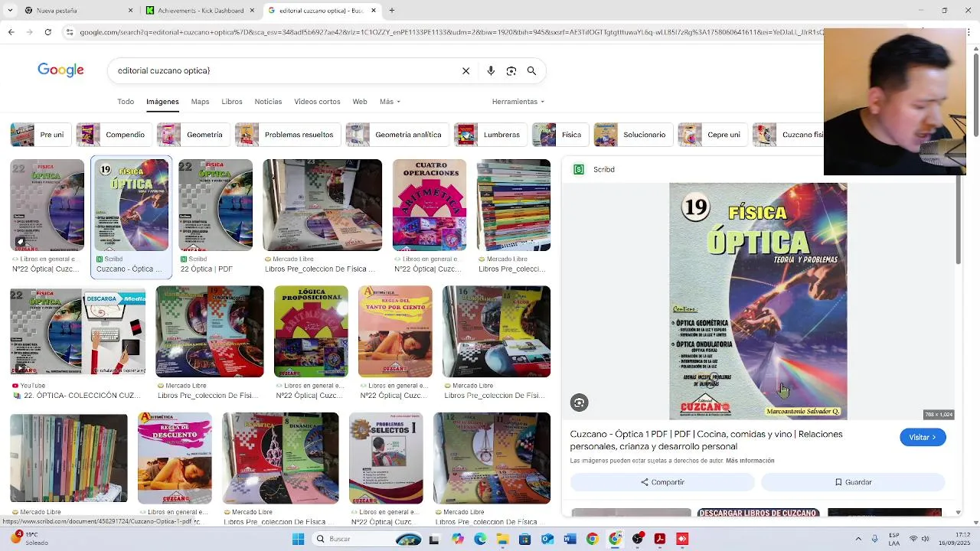Open the 'Problemas Selectos I' thumbnail

[386, 458]
